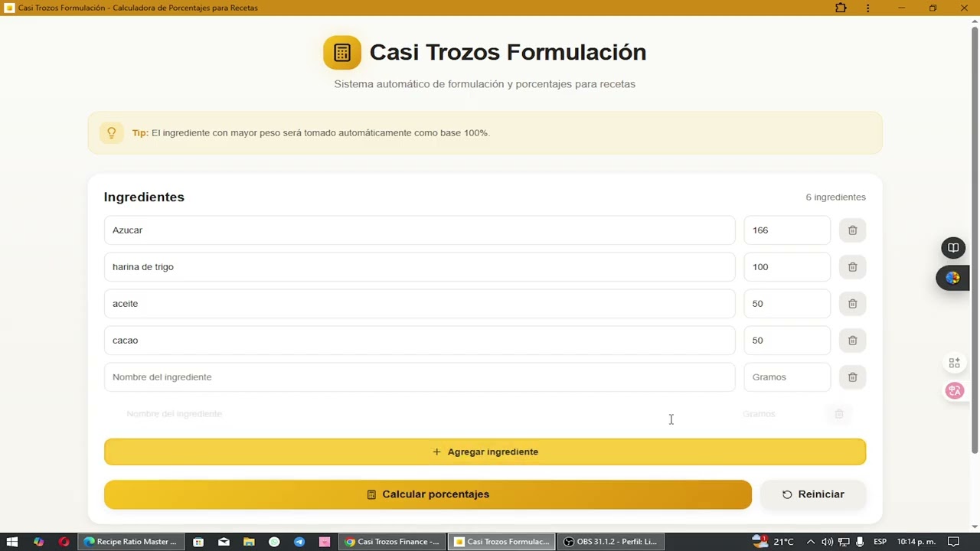Click the page vertical scrollbar
Image resolution: width=980 pixels, height=551 pixels.
pos(975,239)
